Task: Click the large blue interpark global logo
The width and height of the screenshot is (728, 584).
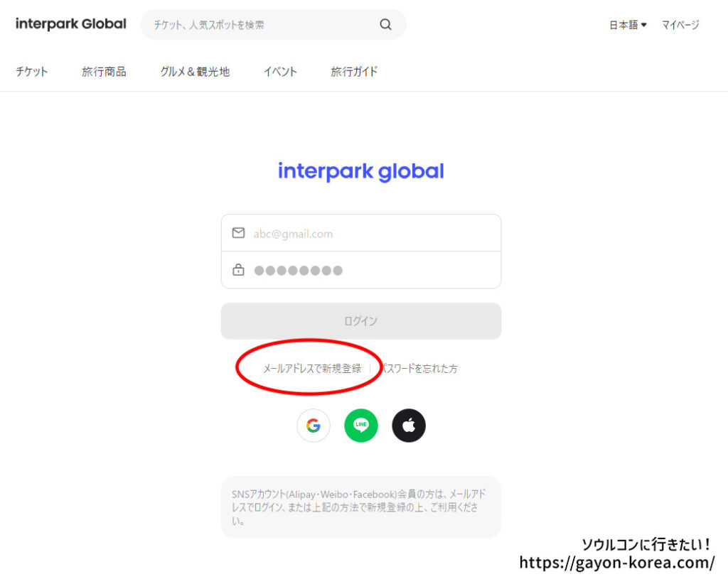Action: 360,172
